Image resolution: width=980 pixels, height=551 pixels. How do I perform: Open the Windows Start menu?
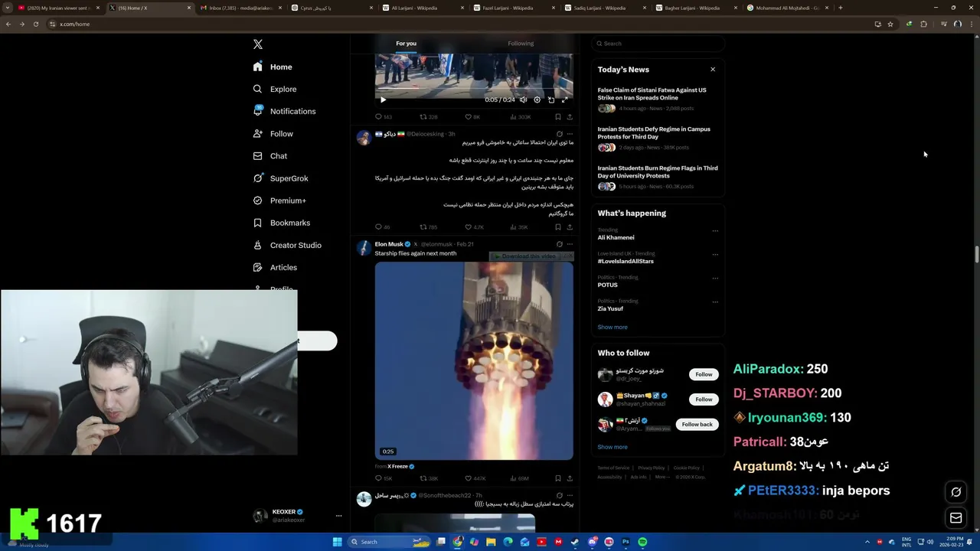337,542
